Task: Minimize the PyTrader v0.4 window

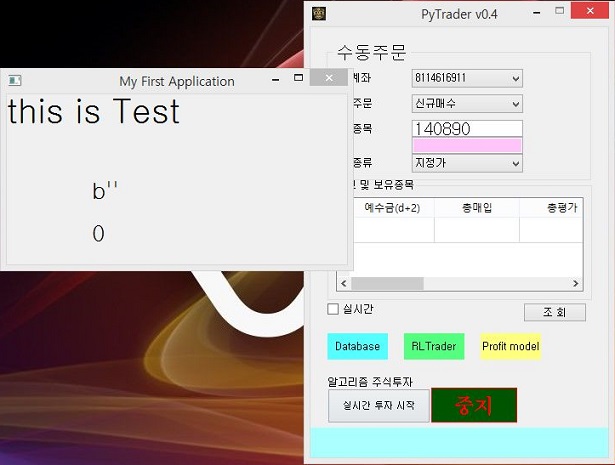Action: pyautogui.click(x=537, y=13)
